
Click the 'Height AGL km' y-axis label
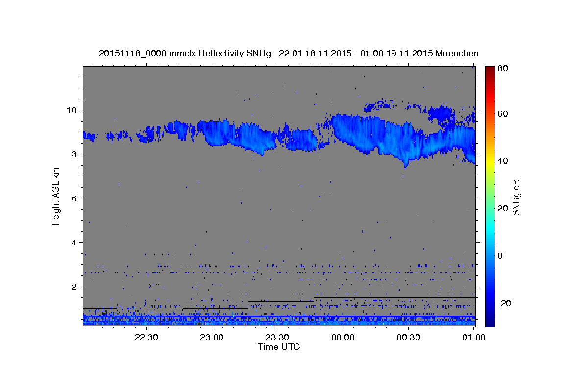point(56,196)
